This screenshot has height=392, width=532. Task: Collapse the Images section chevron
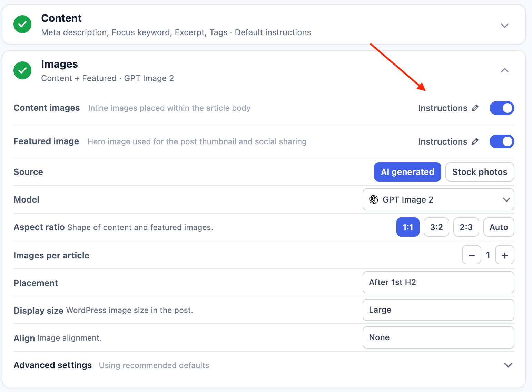[x=505, y=70]
